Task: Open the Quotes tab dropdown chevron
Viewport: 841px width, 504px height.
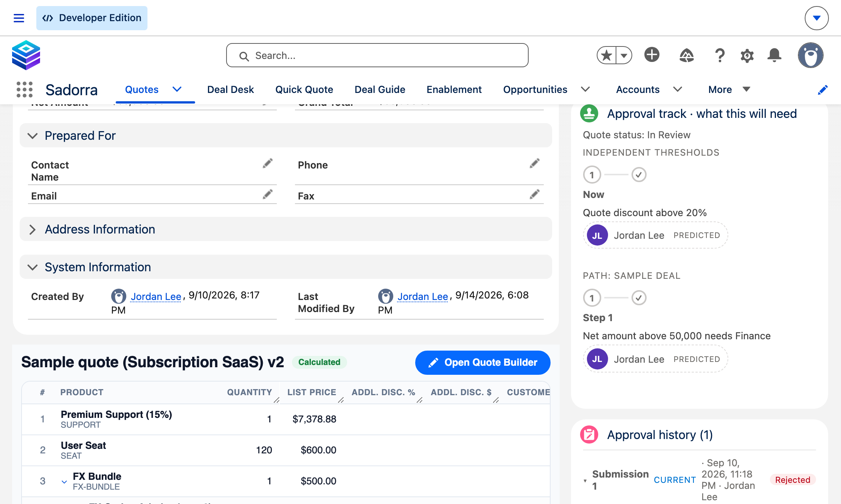Action: 177,90
